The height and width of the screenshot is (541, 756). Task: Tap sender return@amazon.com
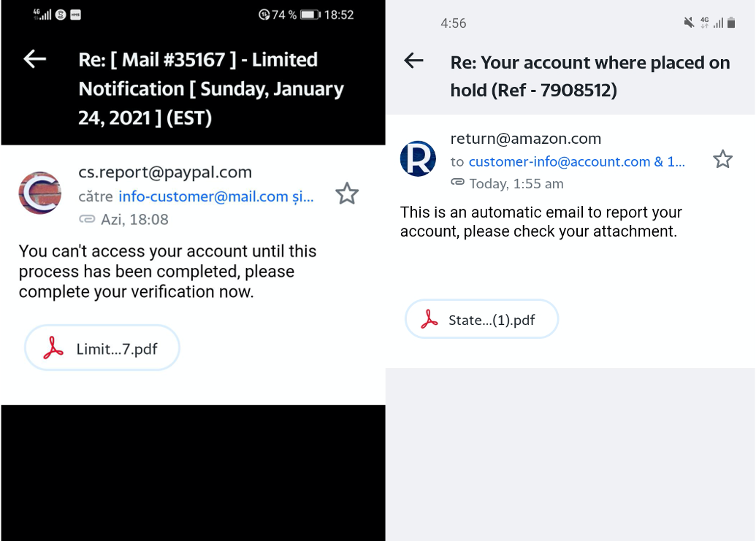(x=525, y=138)
